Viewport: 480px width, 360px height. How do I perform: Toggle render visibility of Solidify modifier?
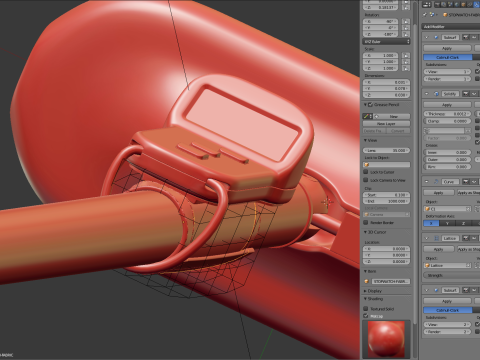click(465, 94)
